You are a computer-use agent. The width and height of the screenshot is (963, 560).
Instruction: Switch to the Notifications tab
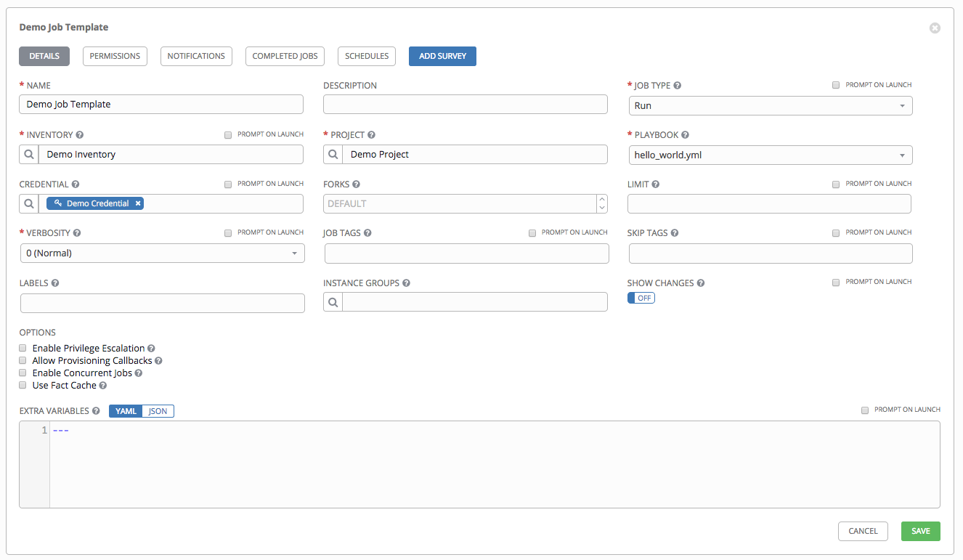tap(196, 56)
